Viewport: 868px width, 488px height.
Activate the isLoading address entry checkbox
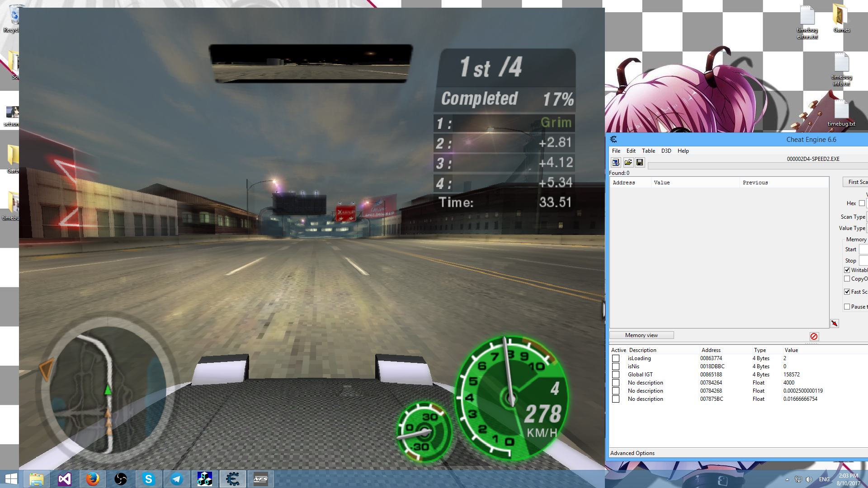(x=616, y=358)
